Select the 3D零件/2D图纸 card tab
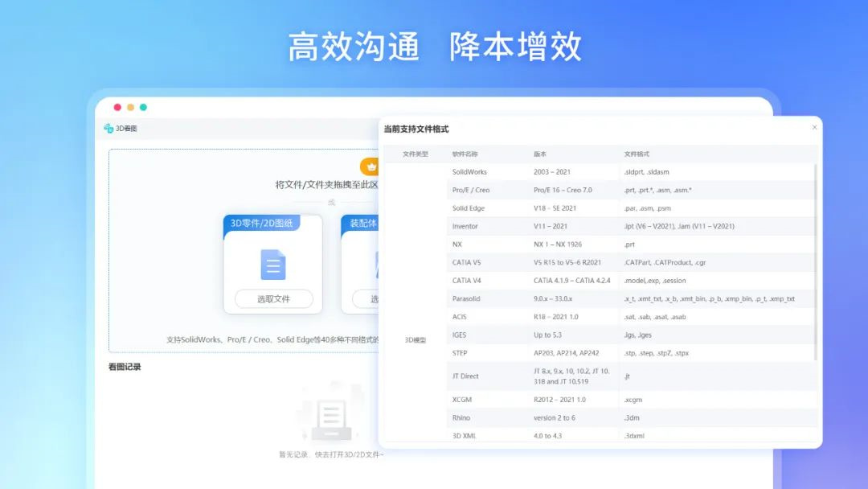This screenshot has height=489, width=868. [261, 223]
